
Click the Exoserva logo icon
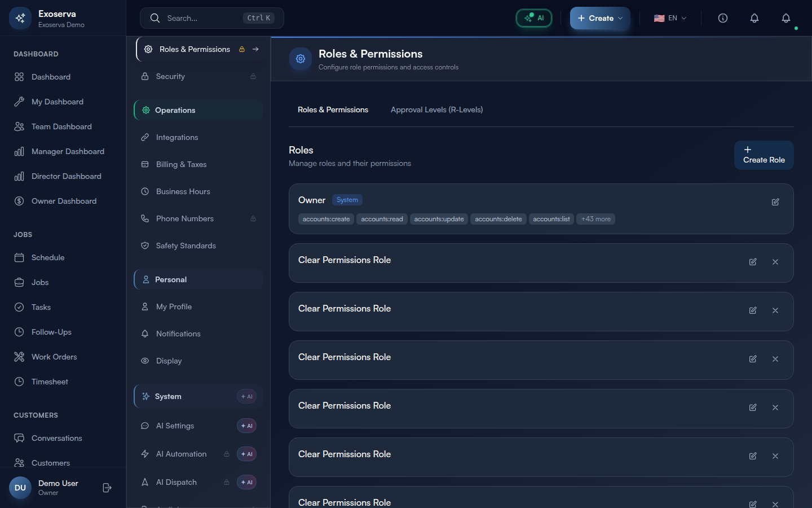pyautogui.click(x=20, y=18)
